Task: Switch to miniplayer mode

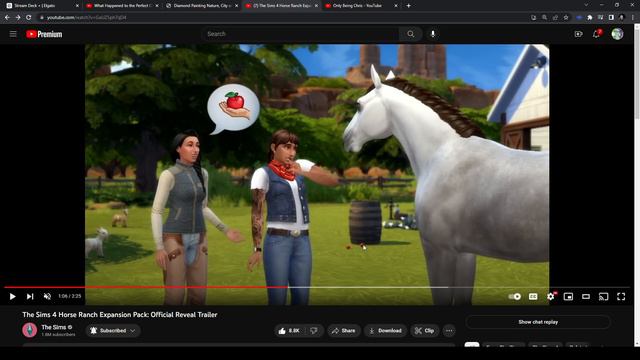Action: (568, 296)
